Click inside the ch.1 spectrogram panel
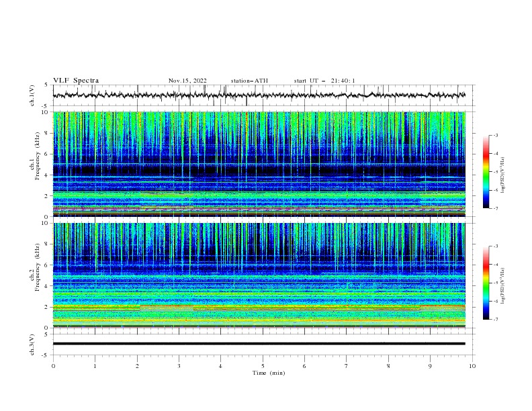Viewport: 532px width, 411px height. (259, 164)
